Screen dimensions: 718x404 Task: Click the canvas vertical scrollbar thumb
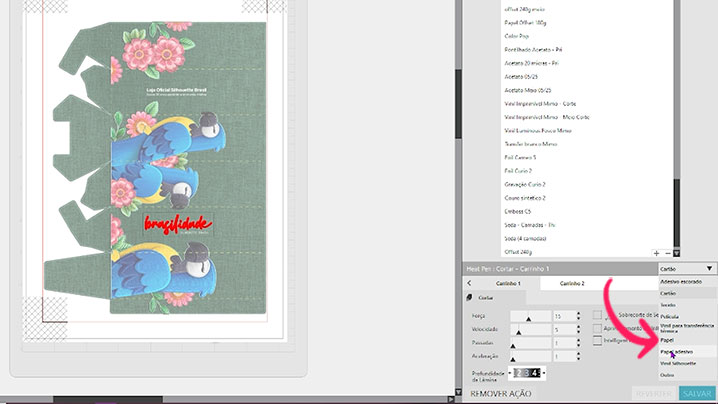click(x=458, y=104)
